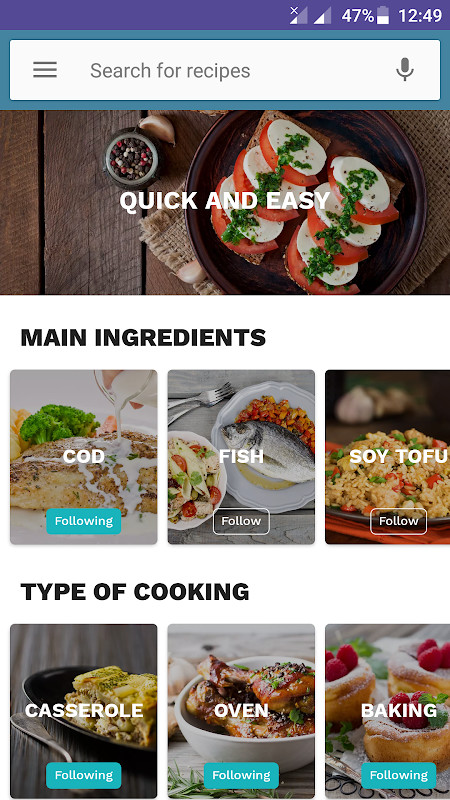Tap the no-signal SIM icon in the status bar
Image resolution: width=450 pixels, height=800 pixels.
(298, 15)
